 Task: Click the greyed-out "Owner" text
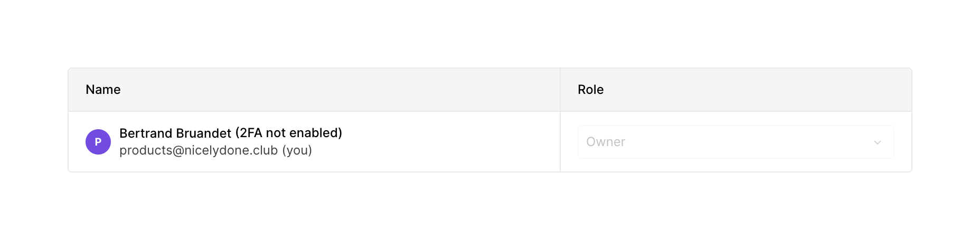pos(606,142)
